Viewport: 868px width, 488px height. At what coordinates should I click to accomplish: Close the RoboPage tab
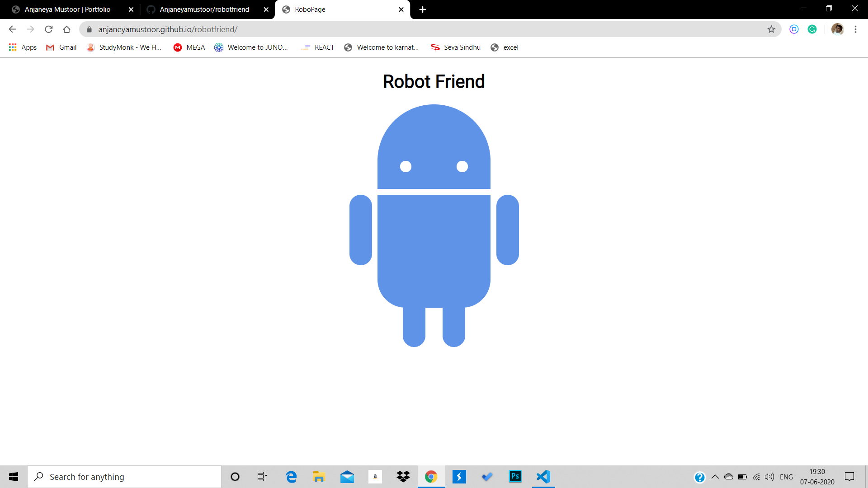pyautogui.click(x=401, y=9)
